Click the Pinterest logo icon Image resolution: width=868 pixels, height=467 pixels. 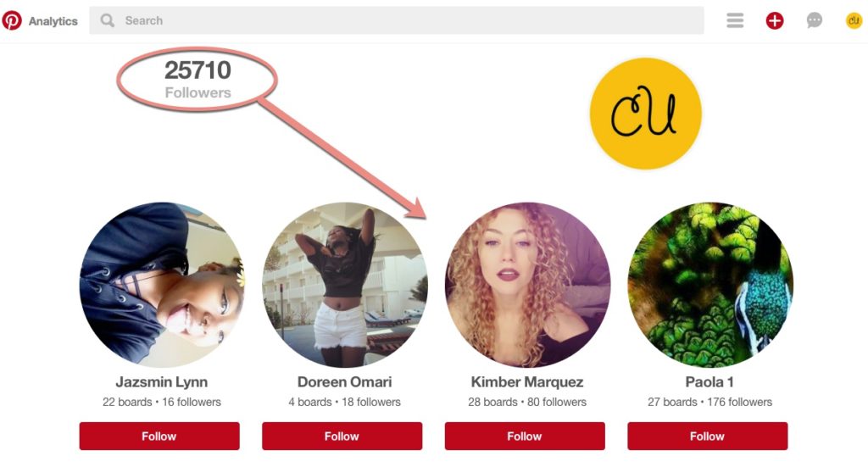[x=12, y=20]
